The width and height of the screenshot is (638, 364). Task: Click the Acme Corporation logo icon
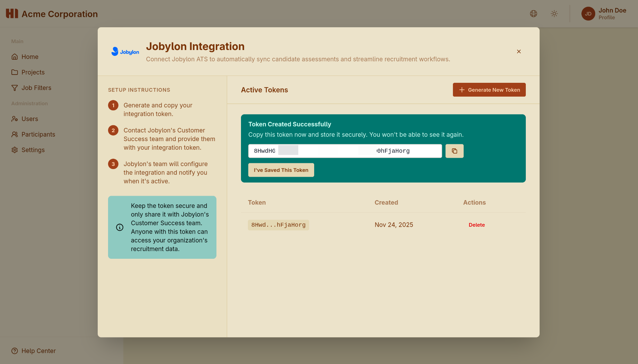coord(12,14)
